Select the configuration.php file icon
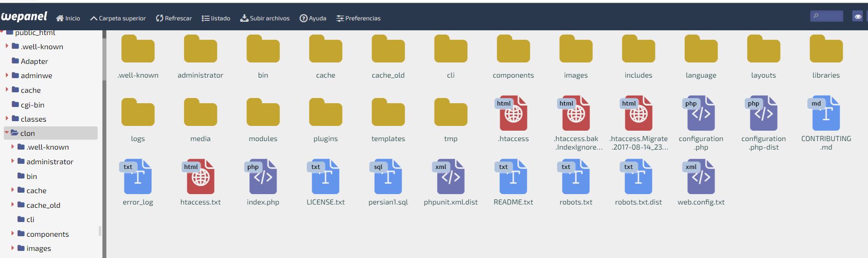868x258 pixels. 699,113
